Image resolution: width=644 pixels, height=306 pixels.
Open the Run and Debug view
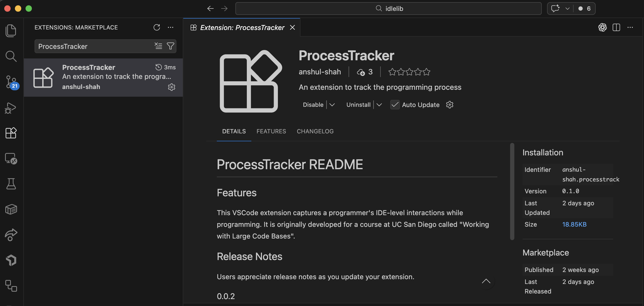pos(11,108)
